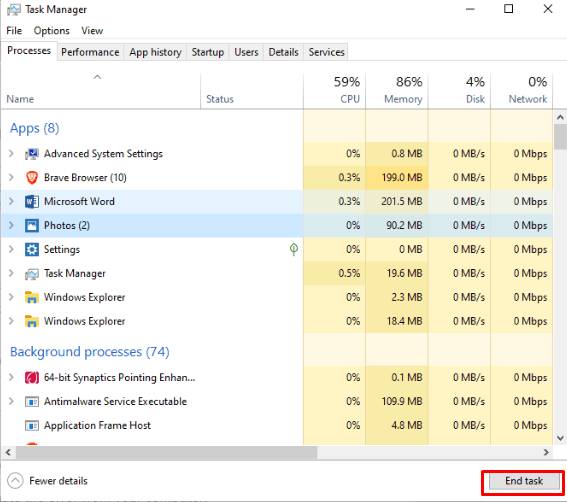Open the View menu
This screenshot has width=567, height=502.
92,31
